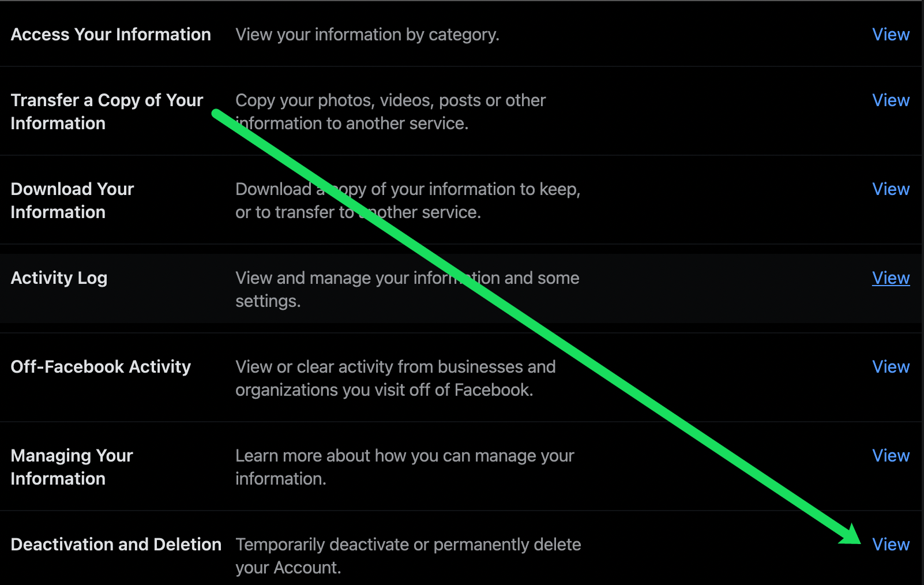This screenshot has width=924, height=585.
Task: Select the Access Your Information heading
Action: (111, 35)
